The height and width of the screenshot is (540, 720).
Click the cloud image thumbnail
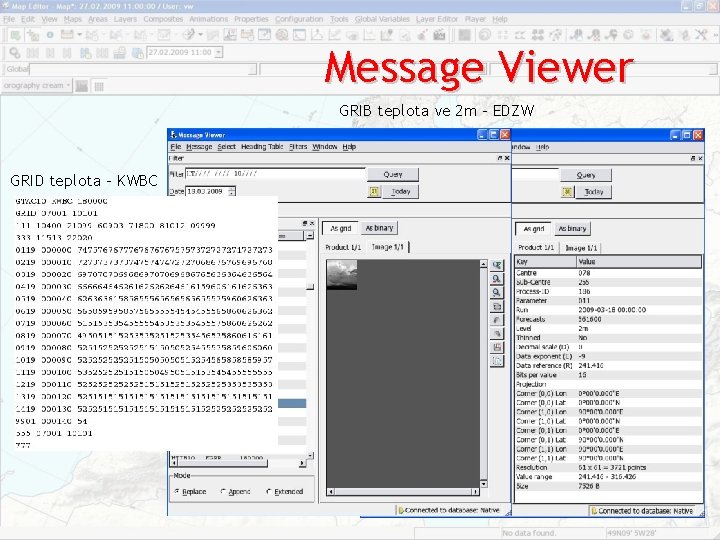[x=342, y=275]
